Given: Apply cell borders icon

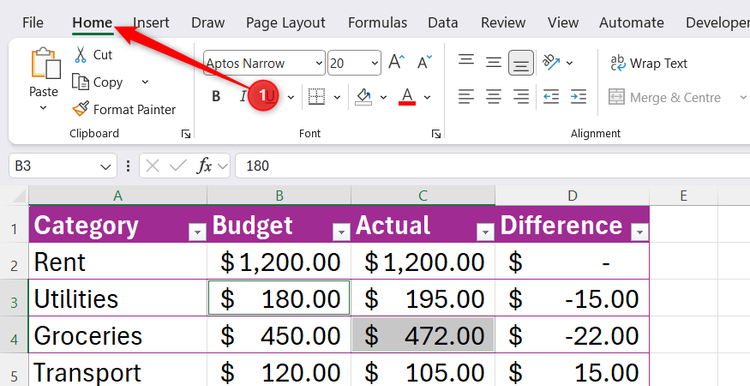Looking at the screenshot, I should click(316, 97).
